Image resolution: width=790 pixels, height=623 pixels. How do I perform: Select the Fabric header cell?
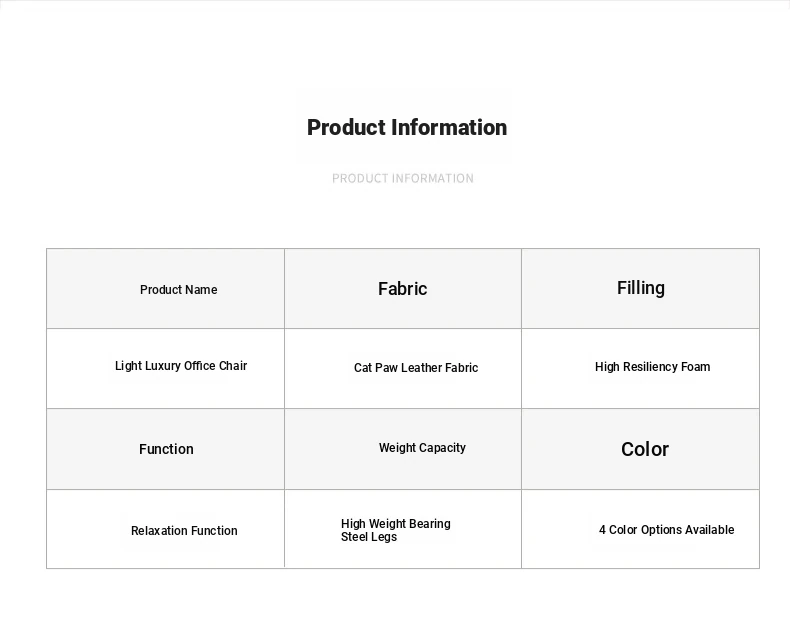(x=403, y=289)
